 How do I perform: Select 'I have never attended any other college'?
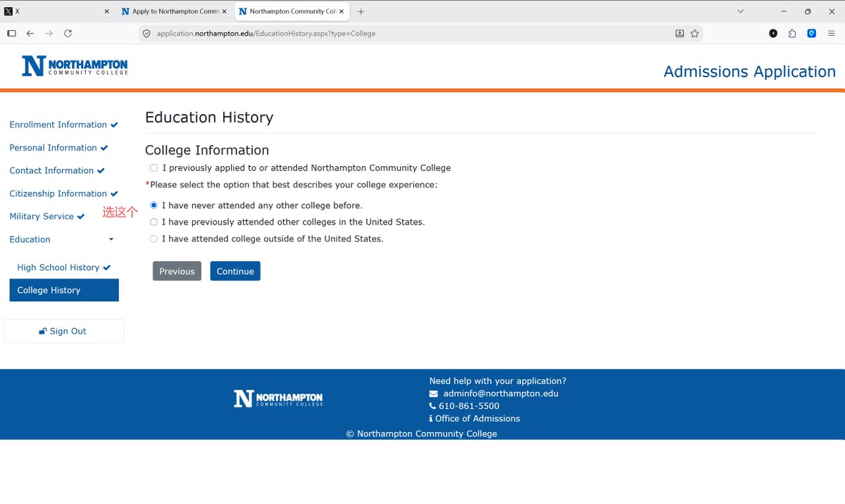tap(154, 206)
